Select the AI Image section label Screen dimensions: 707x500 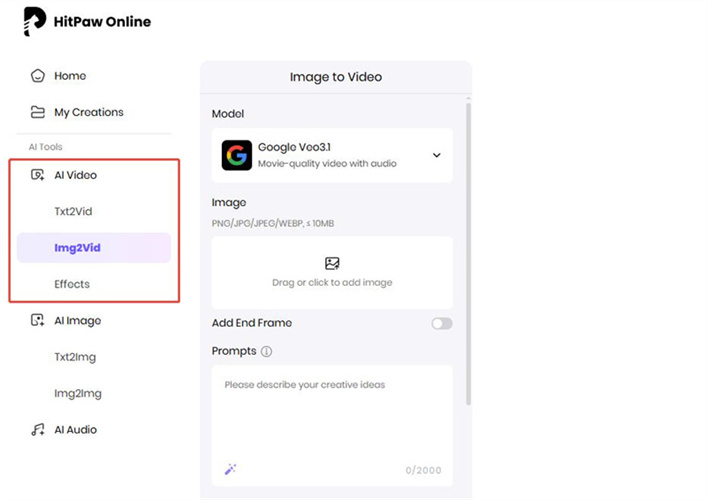78,321
